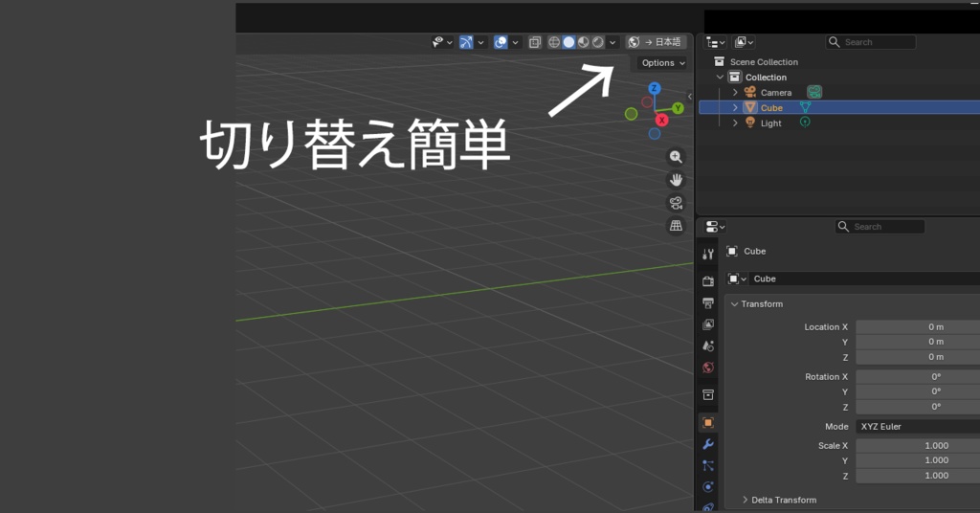Open the Collection properties tab

[707, 395]
